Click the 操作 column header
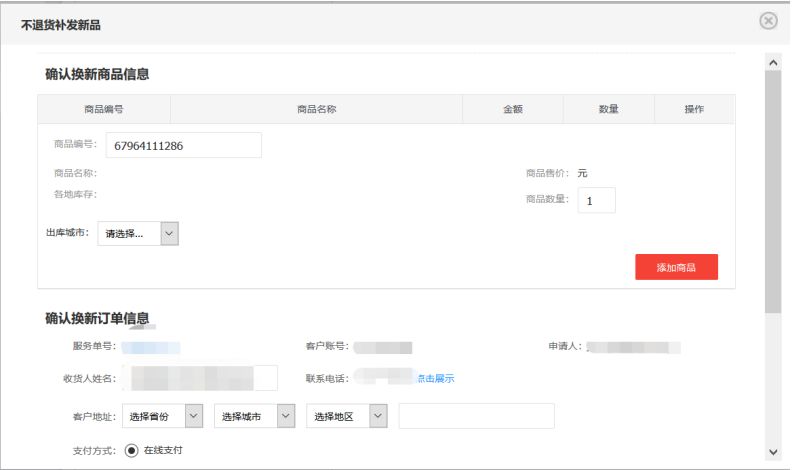Viewport: 795px width, 470px height. click(694, 109)
